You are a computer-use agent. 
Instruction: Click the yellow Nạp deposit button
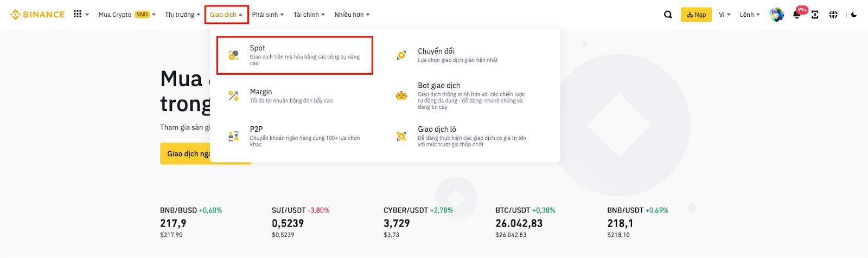tap(696, 15)
